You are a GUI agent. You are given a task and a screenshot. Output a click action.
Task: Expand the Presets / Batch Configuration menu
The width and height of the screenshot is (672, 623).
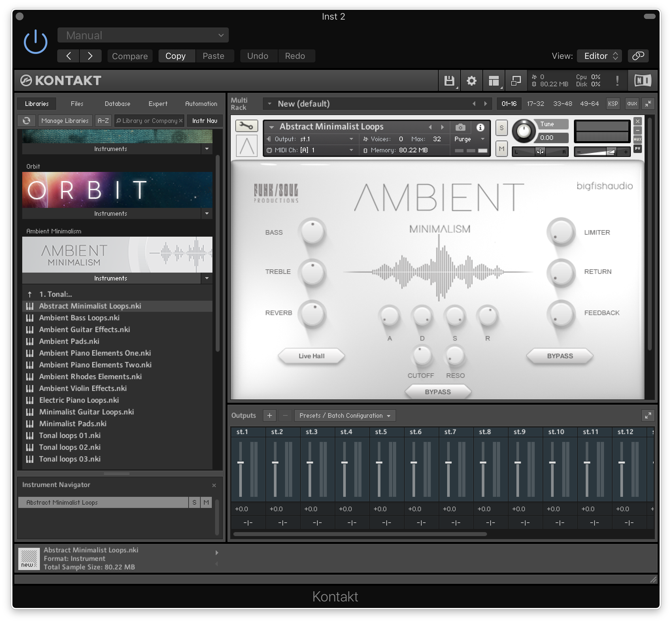point(344,416)
